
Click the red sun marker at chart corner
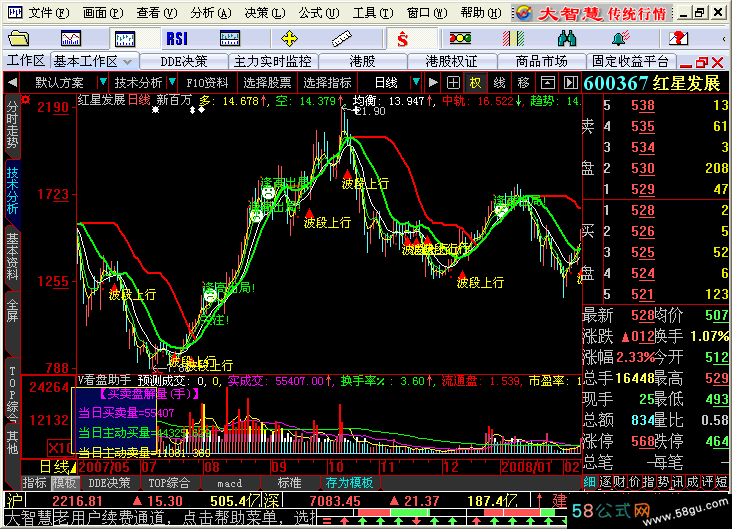(26, 99)
